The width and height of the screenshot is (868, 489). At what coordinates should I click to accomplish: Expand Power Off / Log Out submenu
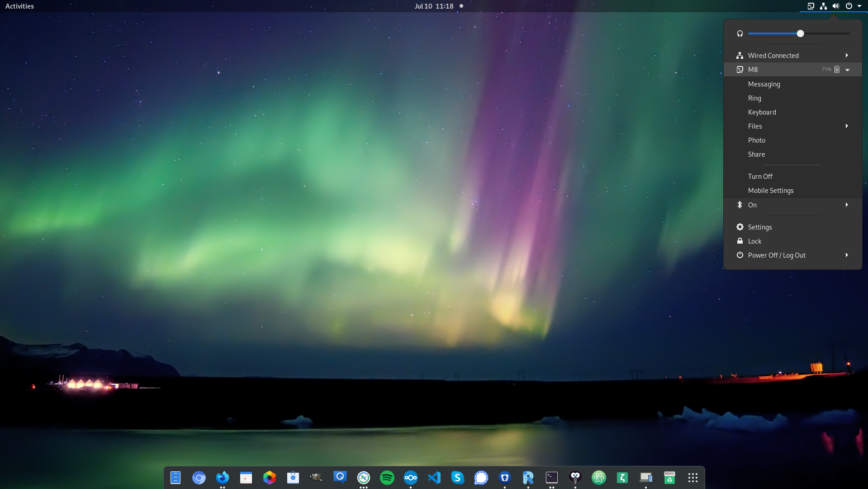click(847, 255)
